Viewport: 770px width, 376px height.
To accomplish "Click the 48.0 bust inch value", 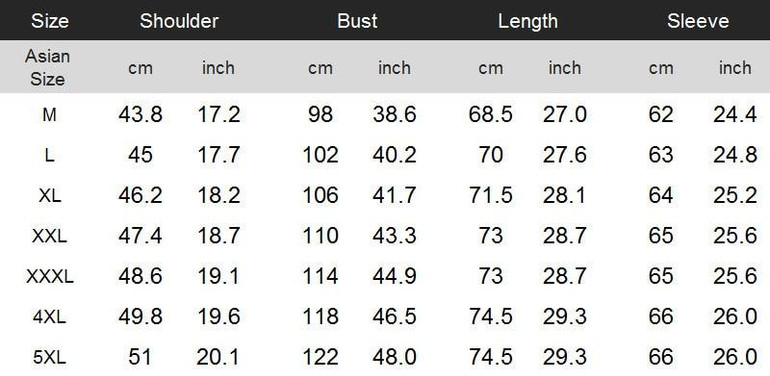I will coord(394,357).
